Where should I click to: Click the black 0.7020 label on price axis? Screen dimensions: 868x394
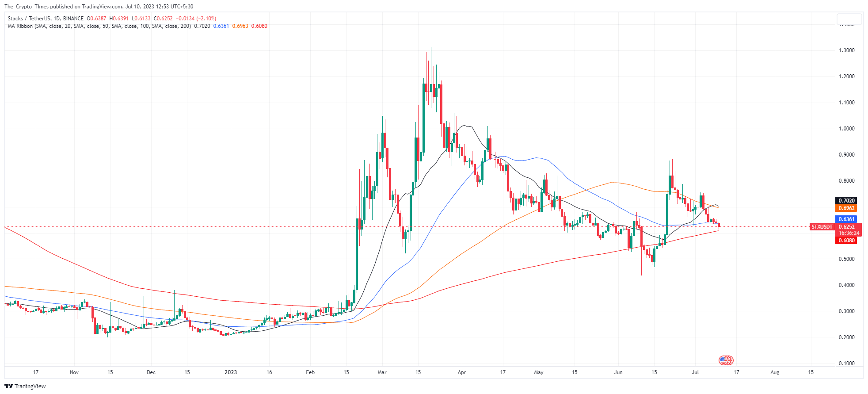pyautogui.click(x=846, y=201)
